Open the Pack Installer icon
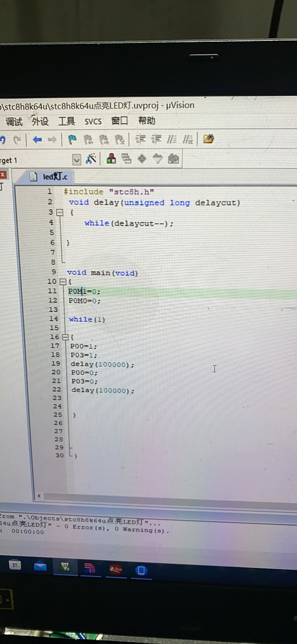 (173, 159)
